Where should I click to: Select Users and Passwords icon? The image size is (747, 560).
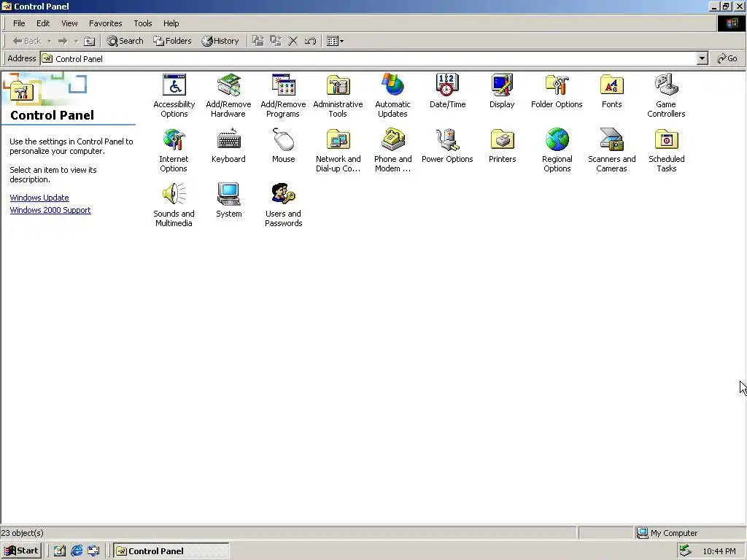[x=284, y=194]
